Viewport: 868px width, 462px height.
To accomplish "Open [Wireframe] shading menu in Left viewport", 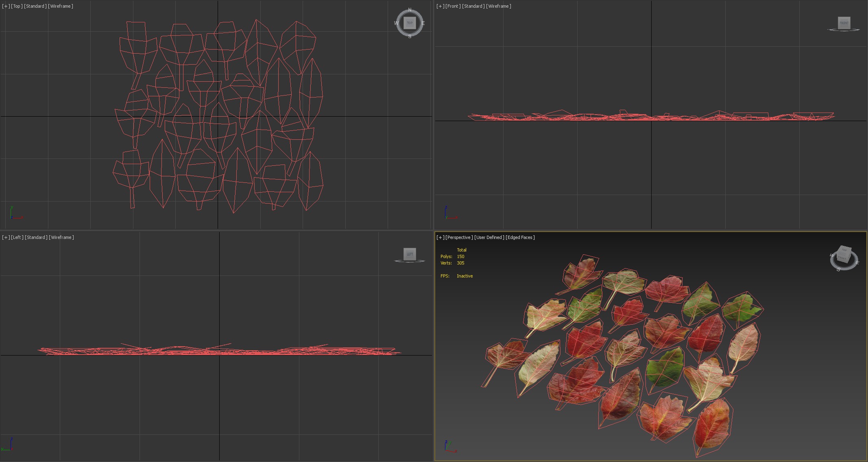I will coord(61,237).
